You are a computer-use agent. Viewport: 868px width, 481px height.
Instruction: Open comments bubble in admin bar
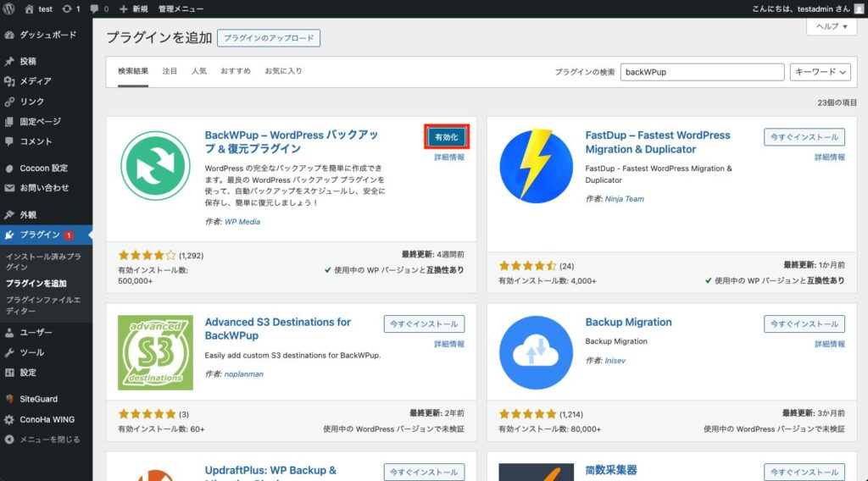pos(99,8)
